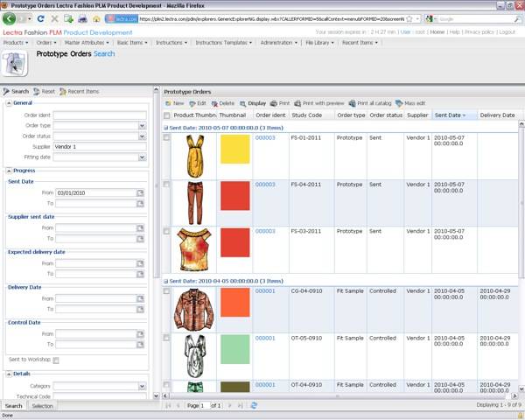
Task: Check the row for study code FS-04-2011
Action: pos(166,185)
